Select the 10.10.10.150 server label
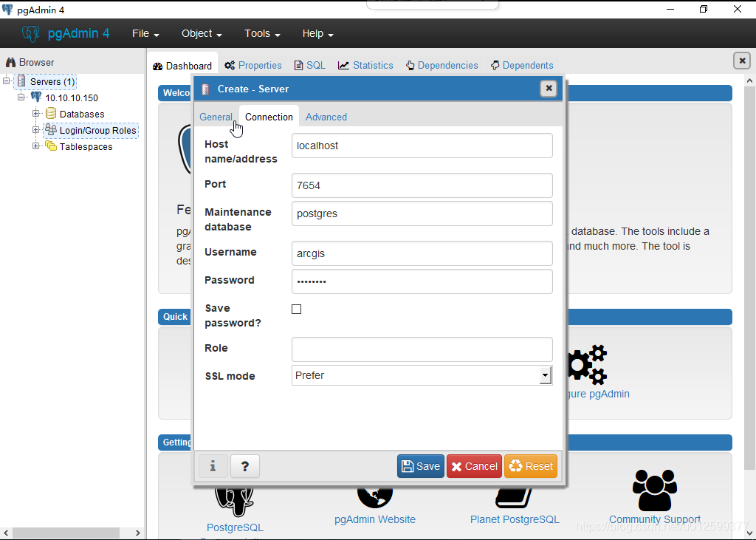The width and height of the screenshot is (756, 540). pyautogui.click(x=72, y=98)
